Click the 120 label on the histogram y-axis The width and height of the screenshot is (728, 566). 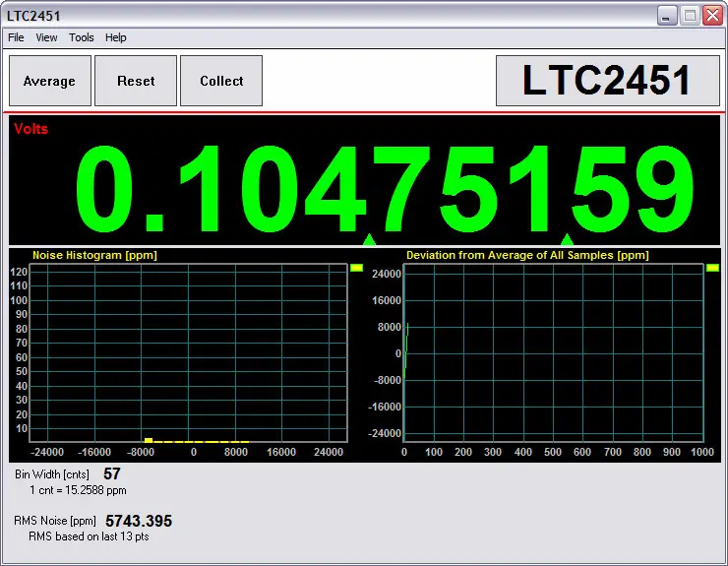19,272
